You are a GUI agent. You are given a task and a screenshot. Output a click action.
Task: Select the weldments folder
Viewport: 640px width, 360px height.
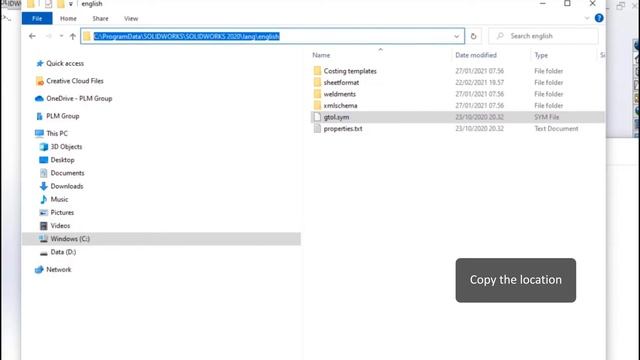[x=340, y=94]
